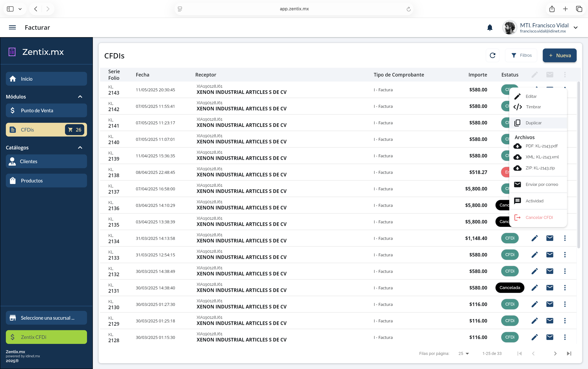This screenshot has height=369, width=588.
Task: Choose Timbrar from the context menu
Action: [533, 107]
